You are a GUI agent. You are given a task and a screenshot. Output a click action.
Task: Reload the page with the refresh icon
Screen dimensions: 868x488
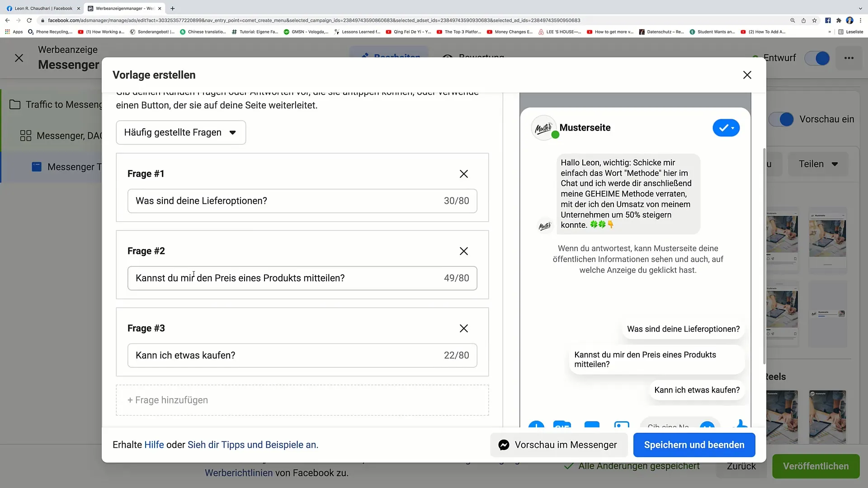click(29, 20)
